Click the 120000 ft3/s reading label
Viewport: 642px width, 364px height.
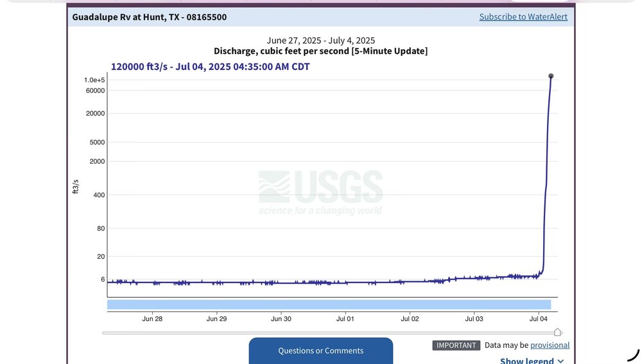pyautogui.click(x=210, y=67)
